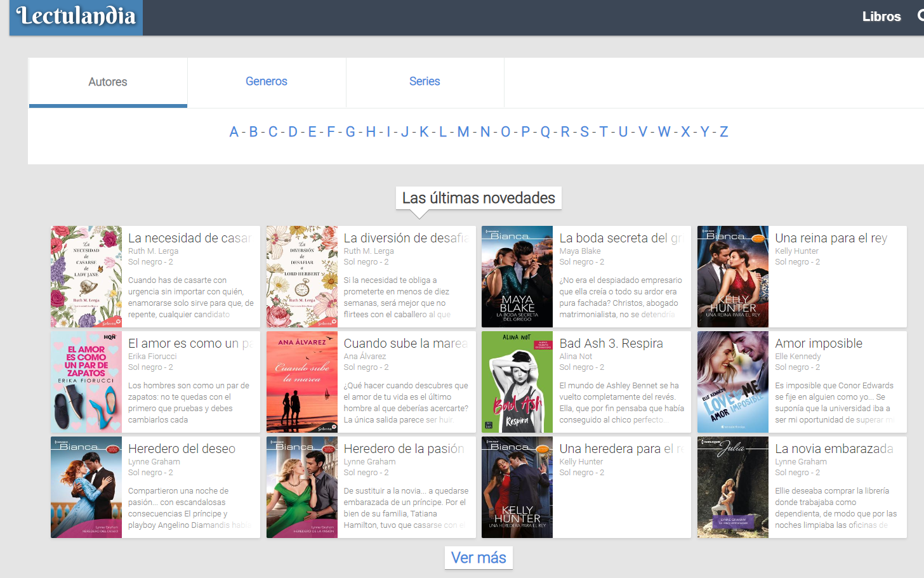Image resolution: width=924 pixels, height=578 pixels.
Task: Open title link Cuando sube la marea
Action: click(x=406, y=343)
